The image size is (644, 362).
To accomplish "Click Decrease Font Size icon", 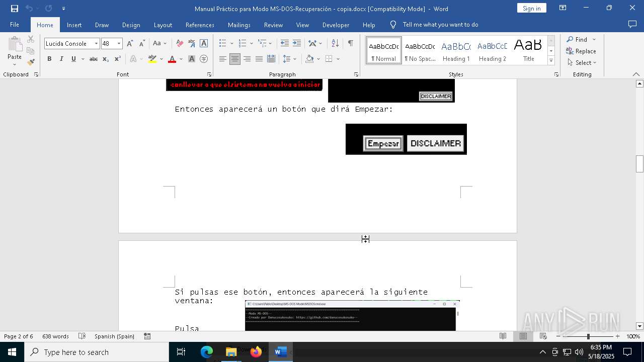I will click(142, 44).
